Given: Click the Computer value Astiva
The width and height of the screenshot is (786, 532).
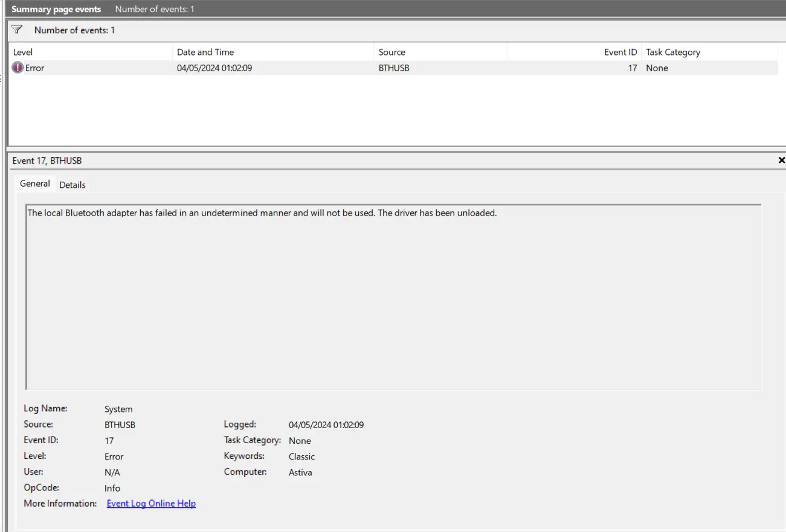Looking at the screenshot, I should click(300, 472).
